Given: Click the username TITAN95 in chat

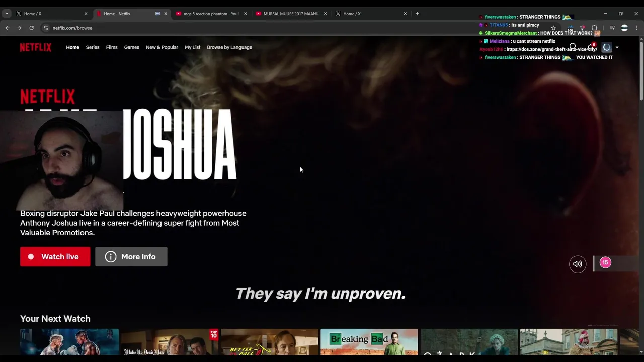Looking at the screenshot, I should click(499, 25).
